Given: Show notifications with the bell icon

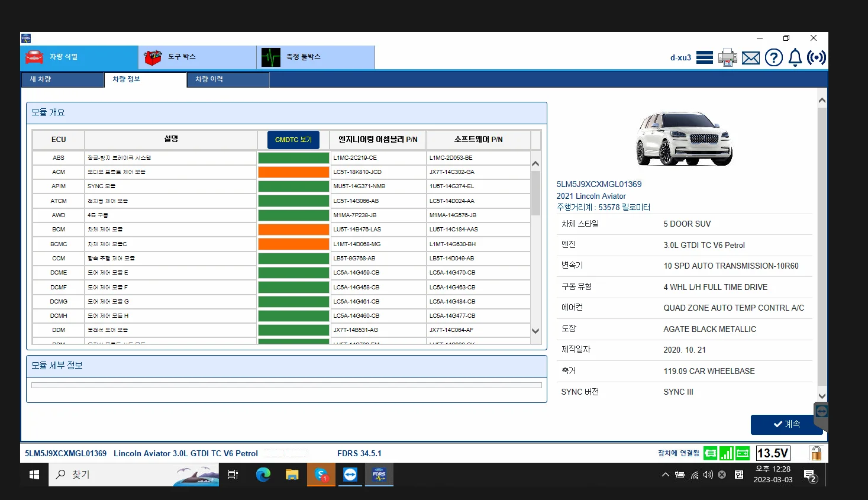Looking at the screenshot, I should click(795, 57).
